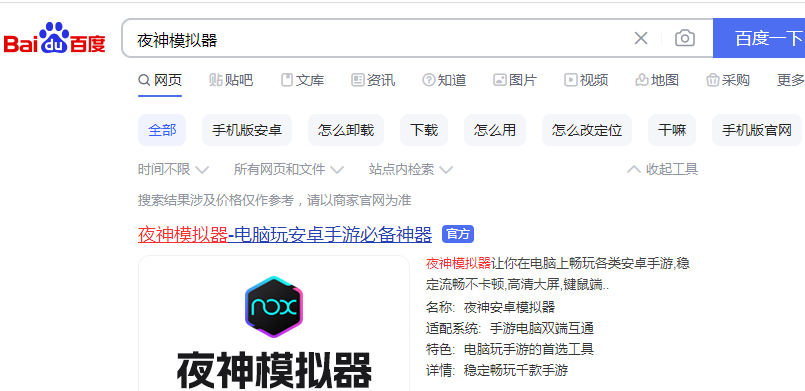This screenshot has width=805, height=391.
Task: Expand the 站点内检索 dropdown
Action: [411, 169]
